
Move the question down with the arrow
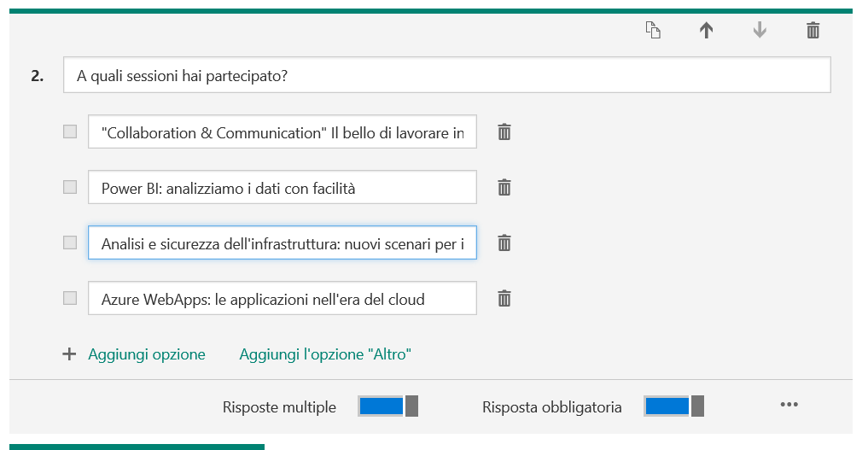760,31
